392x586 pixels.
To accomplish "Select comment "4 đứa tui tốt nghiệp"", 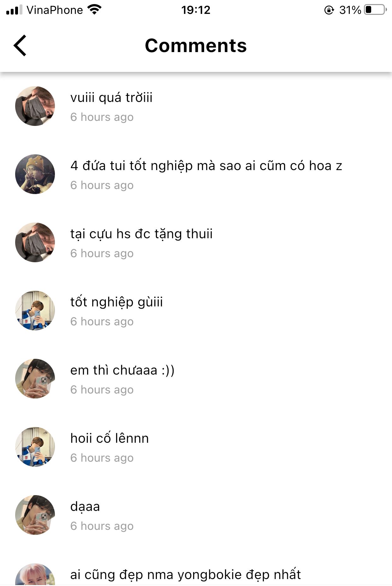I will pyautogui.click(x=206, y=166).
